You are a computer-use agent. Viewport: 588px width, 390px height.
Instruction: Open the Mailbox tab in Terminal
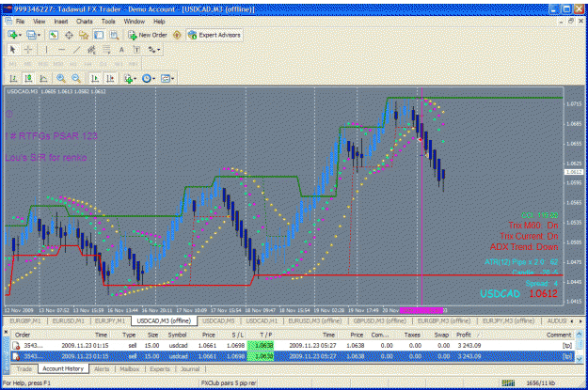click(130, 369)
